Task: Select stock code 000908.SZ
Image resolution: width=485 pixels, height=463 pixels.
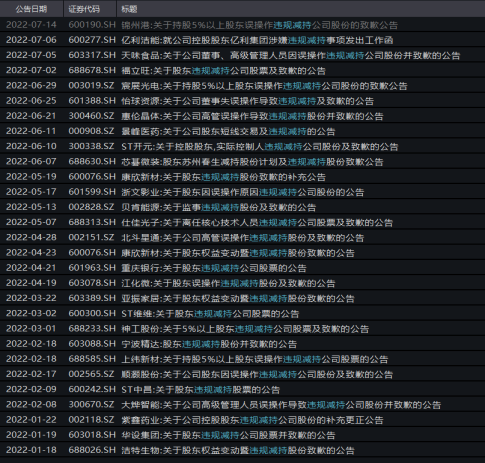Action: [91, 131]
